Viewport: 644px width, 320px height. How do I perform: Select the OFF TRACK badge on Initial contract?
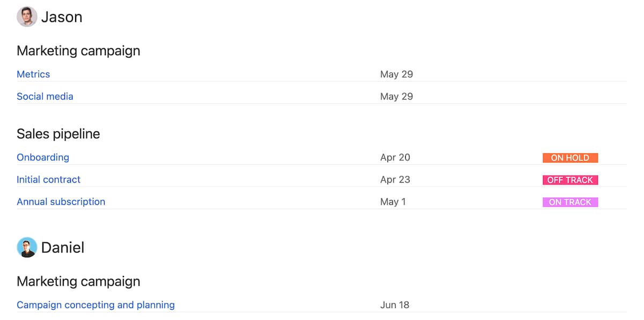570,180
